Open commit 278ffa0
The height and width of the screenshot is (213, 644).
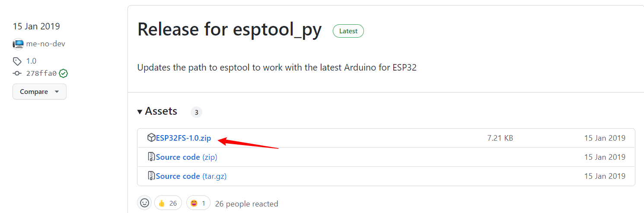tap(41, 73)
